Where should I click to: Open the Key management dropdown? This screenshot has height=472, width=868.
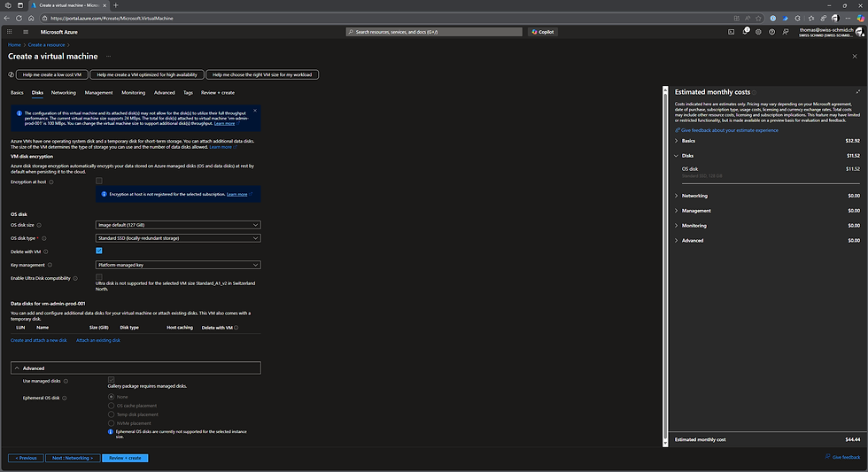pyautogui.click(x=178, y=265)
